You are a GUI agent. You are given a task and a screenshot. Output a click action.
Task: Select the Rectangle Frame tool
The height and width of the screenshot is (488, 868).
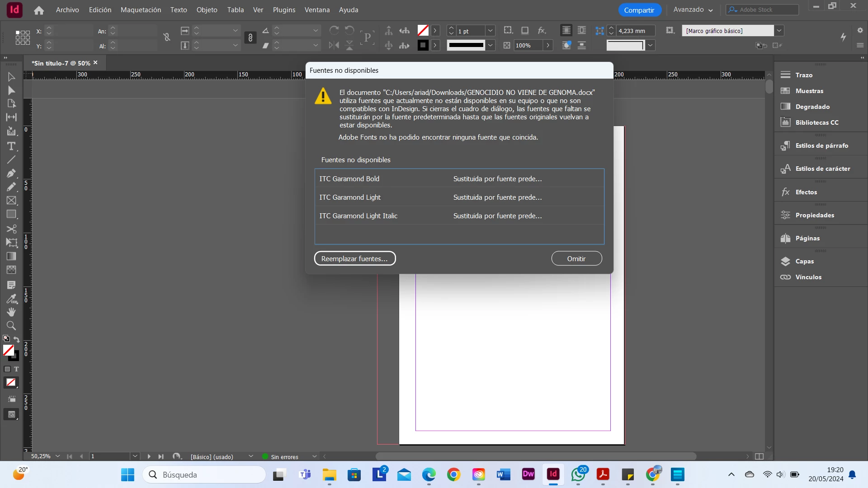(x=11, y=201)
